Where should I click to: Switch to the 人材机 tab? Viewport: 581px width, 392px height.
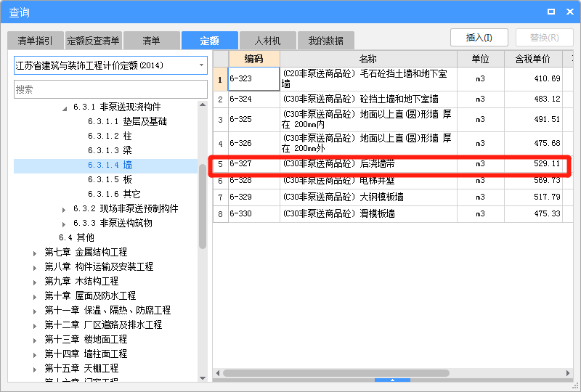(x=267, y=41)
